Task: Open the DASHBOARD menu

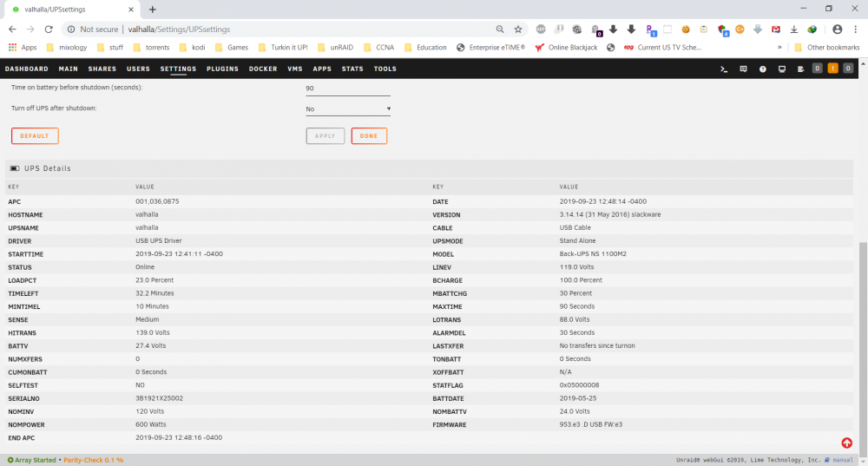Action: [x=27, y=69]
